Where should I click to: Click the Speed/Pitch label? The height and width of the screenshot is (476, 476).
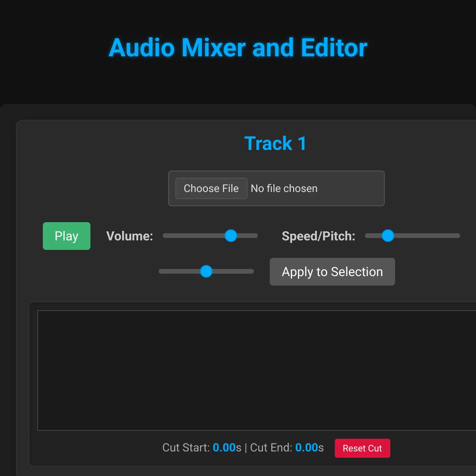(x=318, y=236)
